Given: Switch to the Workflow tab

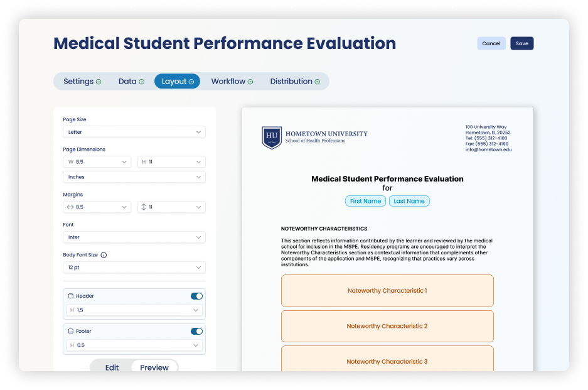Looking at the screenshot, I should pyautogui.click(x=232, y=81).
